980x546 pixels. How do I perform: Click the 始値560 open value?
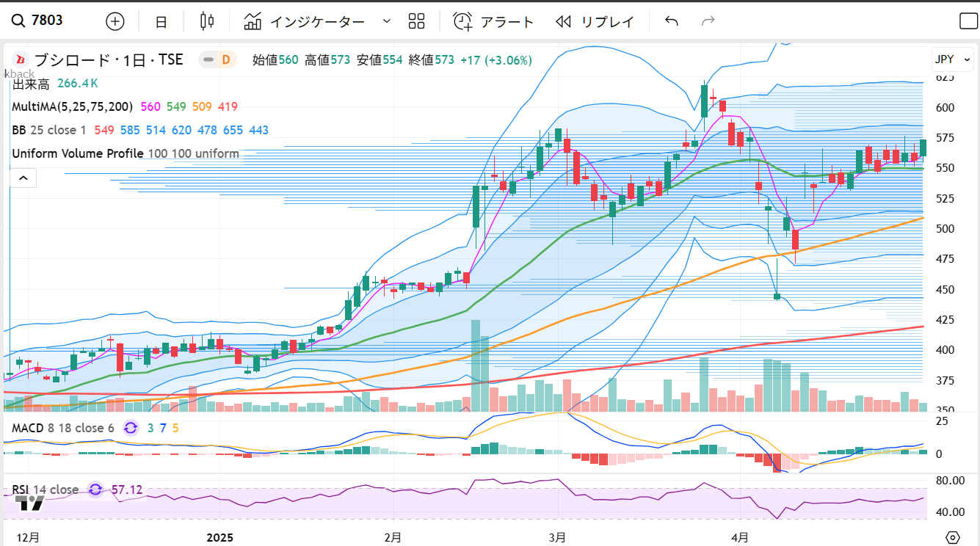[275, 60]
